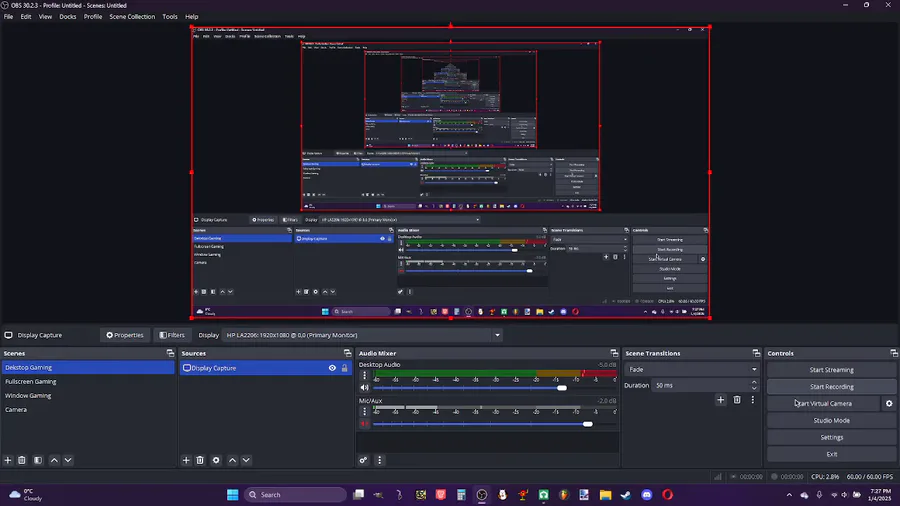This screenshot has height=506, width=900.
Task: Click Start Recording button
Action: [831, 387]
